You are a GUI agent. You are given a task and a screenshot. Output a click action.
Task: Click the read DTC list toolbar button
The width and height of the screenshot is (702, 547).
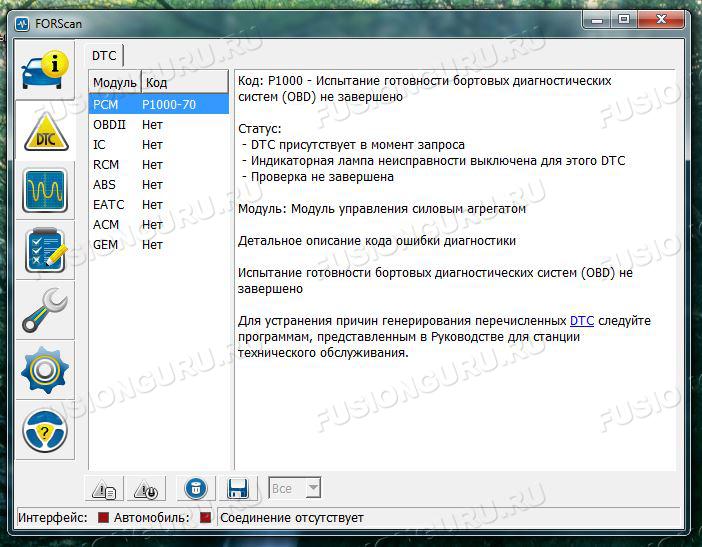(x=104, y=488)
